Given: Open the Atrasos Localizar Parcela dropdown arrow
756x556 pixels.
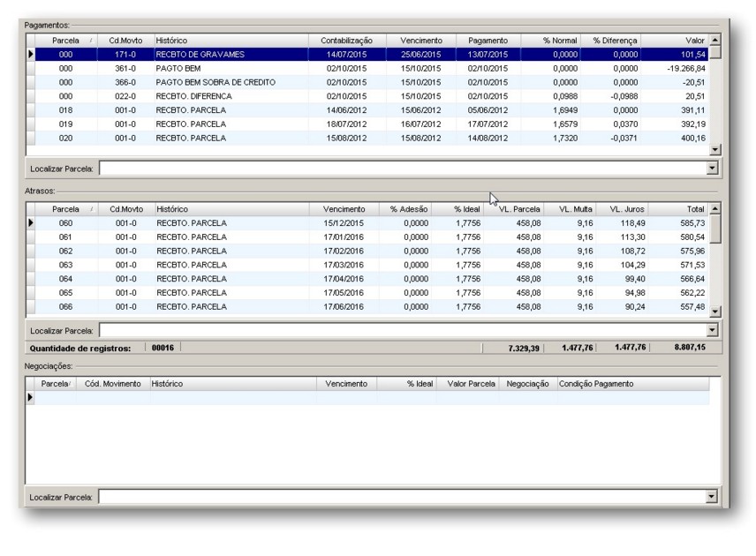Looking at the screenshot, I should click(713, 330).
